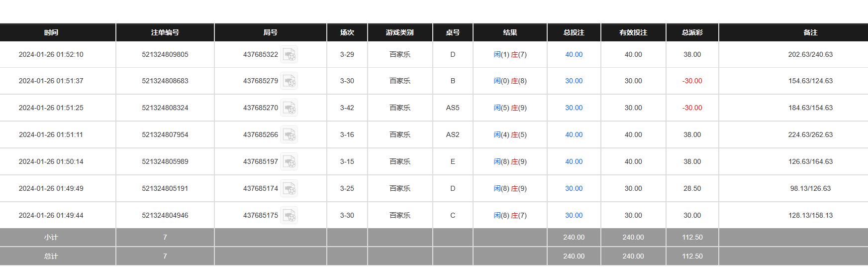Open video replay icon for round 437685197
The image size is (868, 275).
pyautogui.click(x=289, y=161)
